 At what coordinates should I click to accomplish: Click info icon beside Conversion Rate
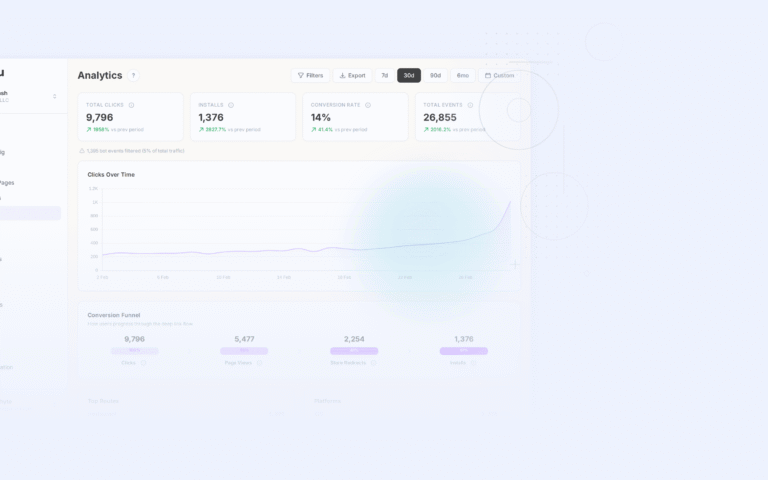point(368,105)
